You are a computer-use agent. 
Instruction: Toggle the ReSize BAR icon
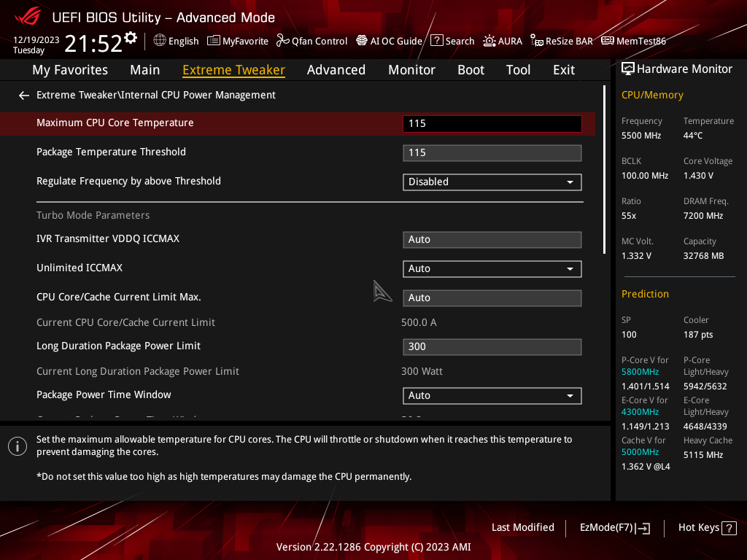pos(537,41)
